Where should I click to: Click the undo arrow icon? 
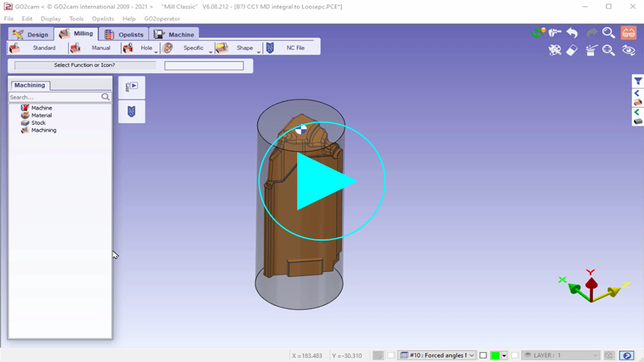[572, 33]
